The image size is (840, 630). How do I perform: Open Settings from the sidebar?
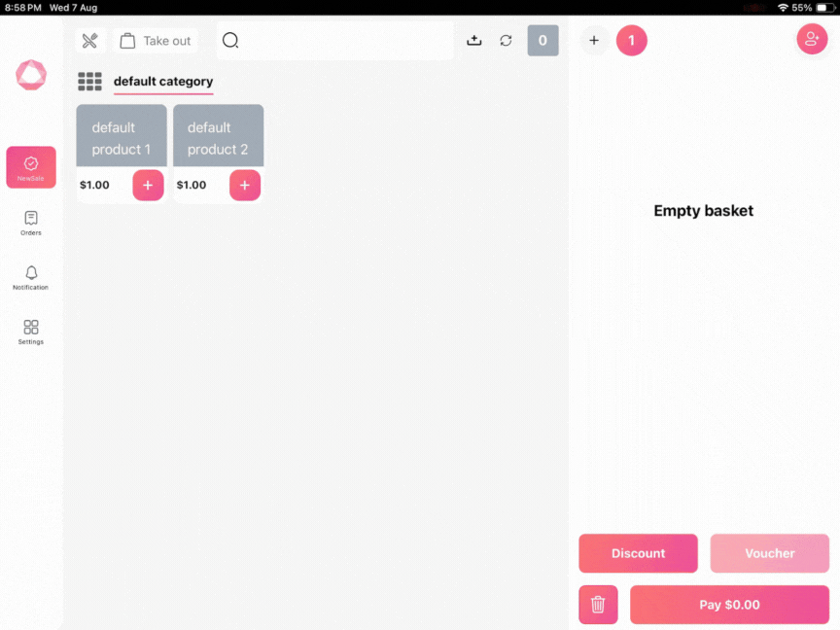pos(31,332)
